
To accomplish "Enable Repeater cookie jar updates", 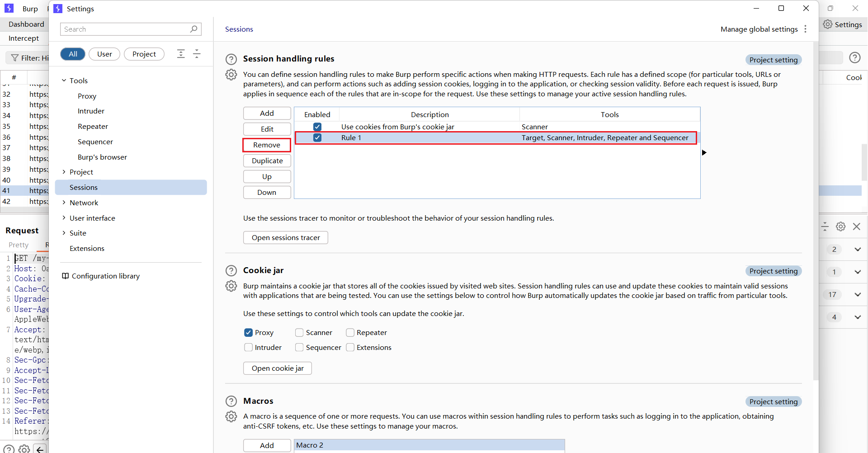I will pos(350,333).
